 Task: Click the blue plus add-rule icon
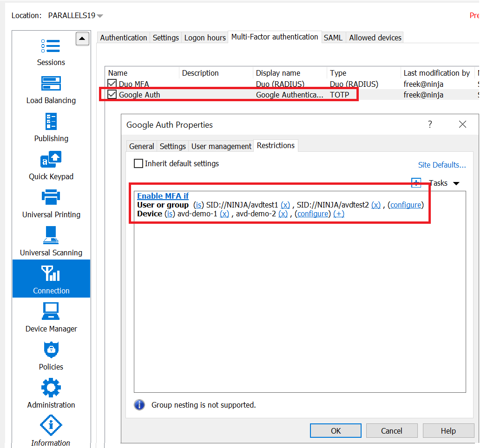click(x=416, y=183)
